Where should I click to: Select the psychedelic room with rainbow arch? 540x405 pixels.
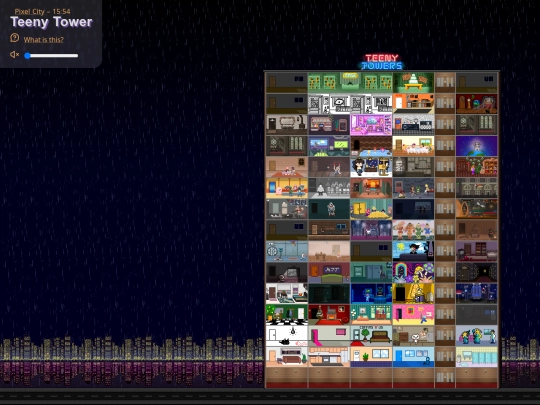tap(413, 272)
